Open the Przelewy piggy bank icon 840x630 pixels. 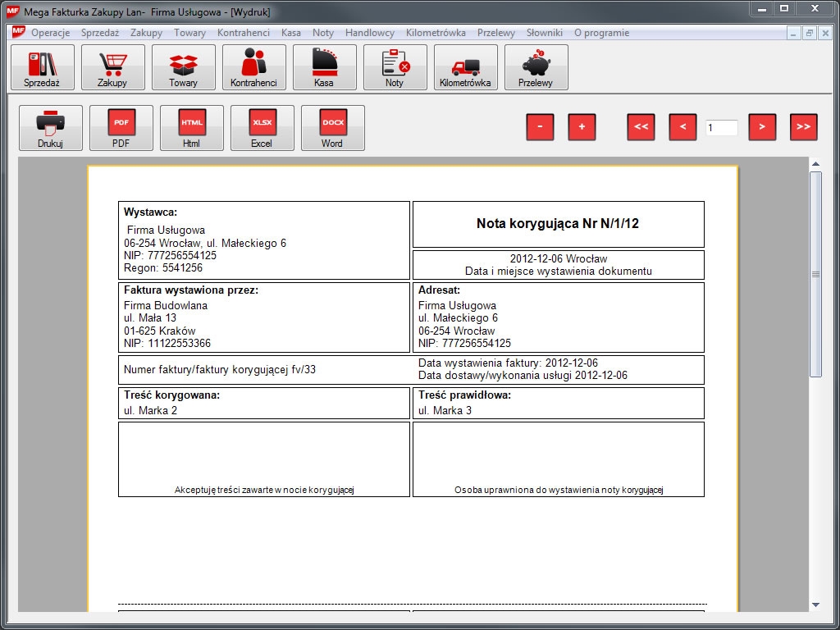click(x=536, y=67)
